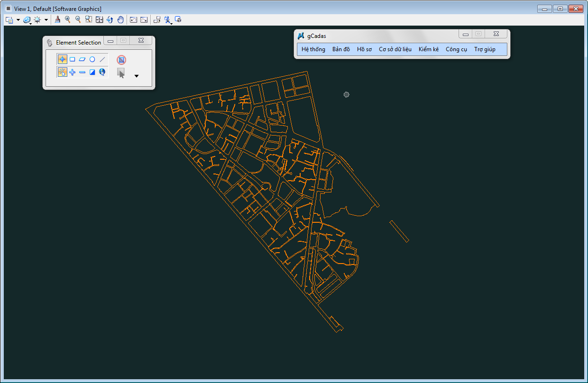Click the View Previous icon
Viewport: 588px width, 383px height.
pyautogui.click(x=133, y=19)
